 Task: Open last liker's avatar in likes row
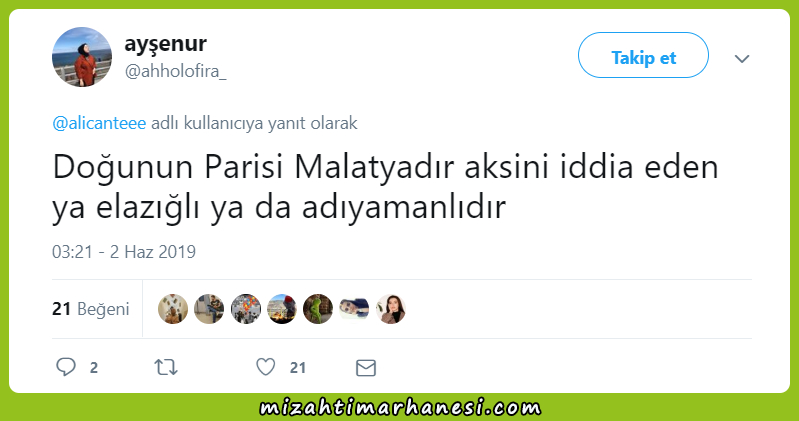point(391,309)
